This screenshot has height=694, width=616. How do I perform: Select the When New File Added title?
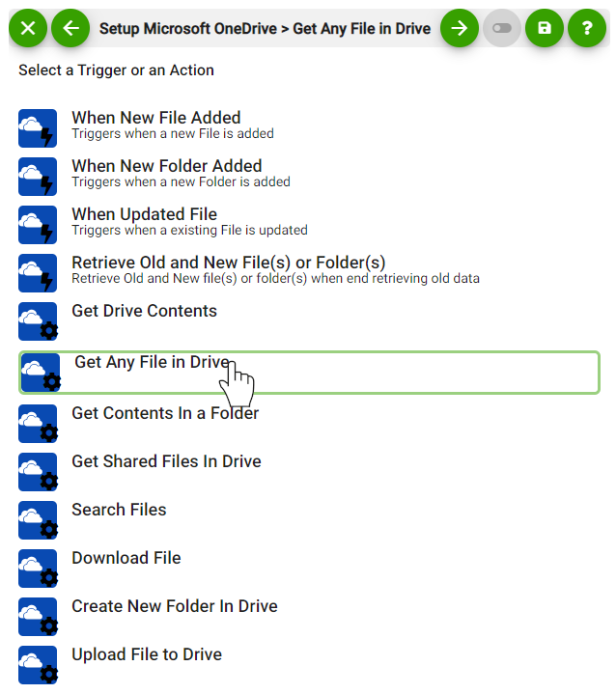tap(155, 118)
